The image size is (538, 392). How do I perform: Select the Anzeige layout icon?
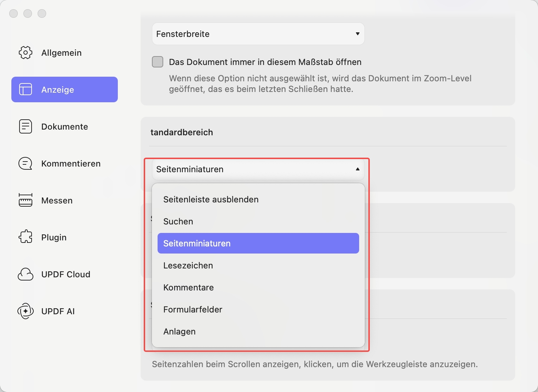(x=26, y=89)
